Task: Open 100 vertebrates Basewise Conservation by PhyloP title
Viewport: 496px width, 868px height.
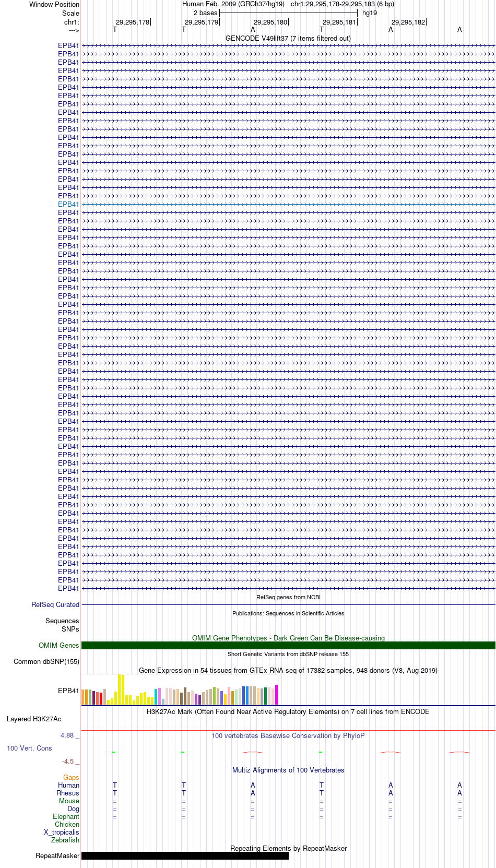Action: [288, 736]
